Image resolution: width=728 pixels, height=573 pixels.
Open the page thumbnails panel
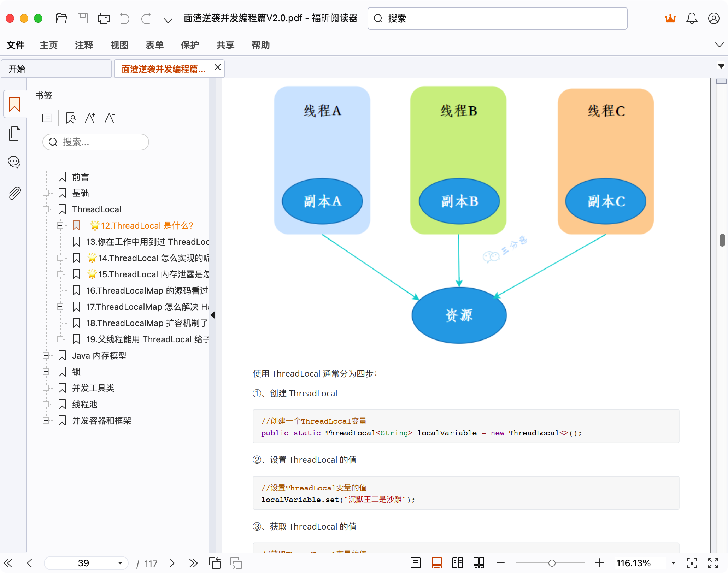[14, 133]
